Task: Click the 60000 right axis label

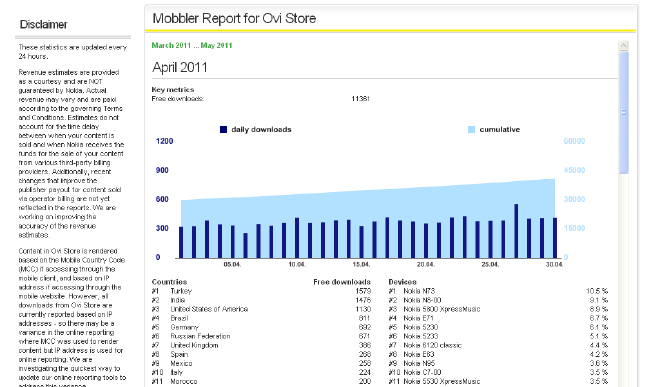Action: point(574,141)
